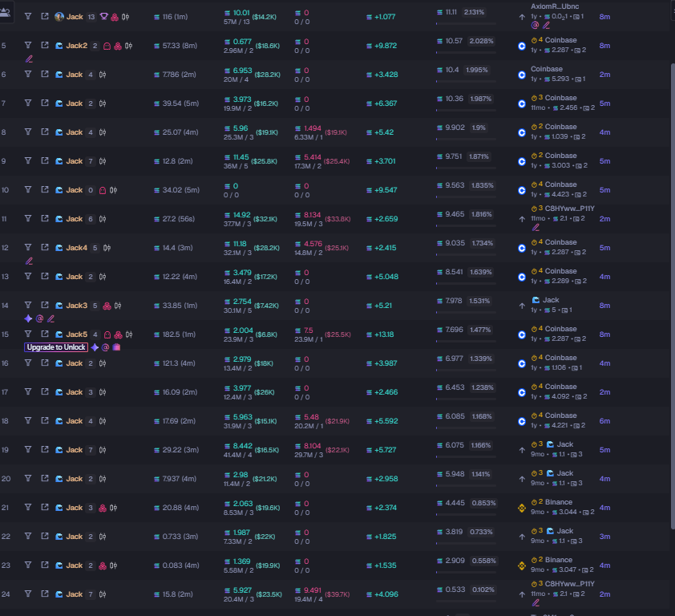
Task: Click the pink ghost icon in row 10
Action: [103, 190]
